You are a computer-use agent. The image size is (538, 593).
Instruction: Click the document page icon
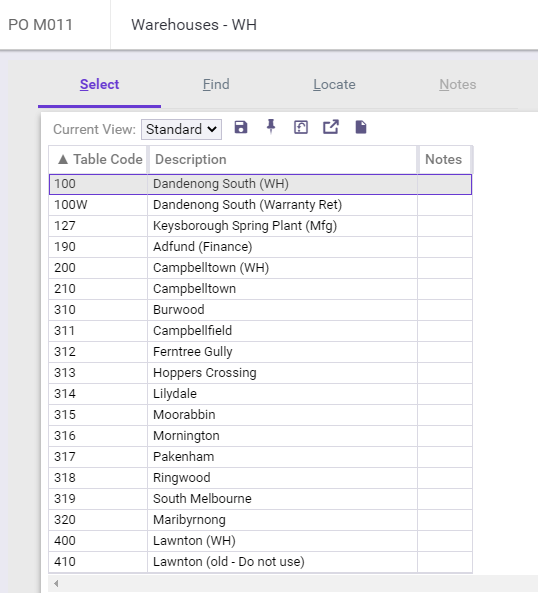coord(361,127)
